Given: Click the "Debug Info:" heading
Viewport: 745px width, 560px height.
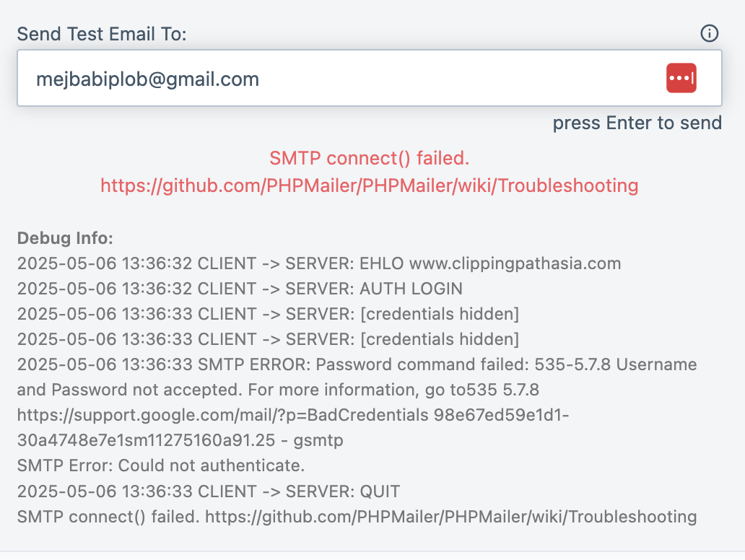Looking at the screenshot, I should pos(65,238).
